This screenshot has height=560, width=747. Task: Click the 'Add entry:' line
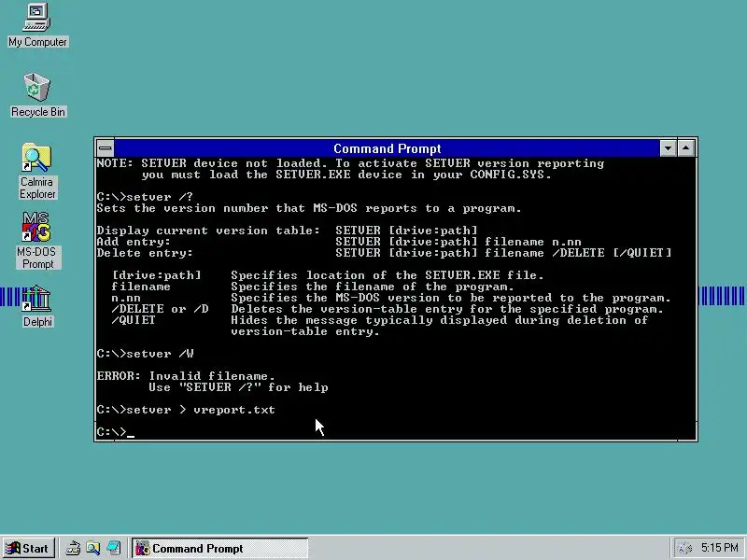[x=339, y=242]
